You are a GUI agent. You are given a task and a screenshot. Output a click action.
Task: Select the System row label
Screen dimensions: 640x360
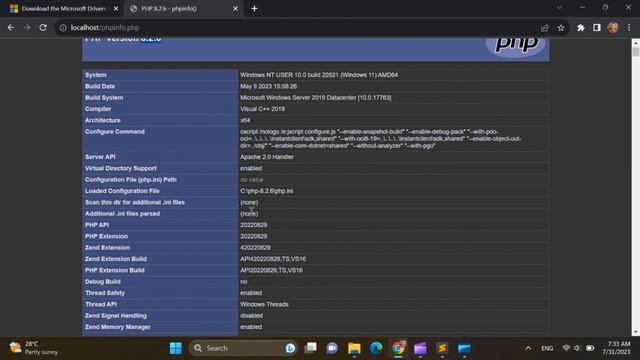[96, 75]
